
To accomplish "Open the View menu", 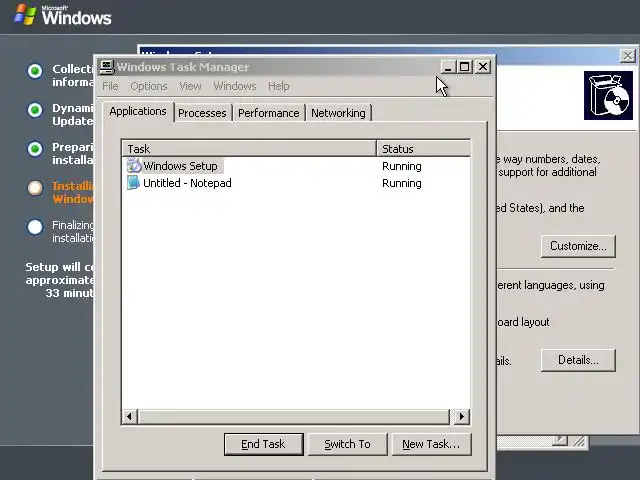I will click(x=190, y=86).
